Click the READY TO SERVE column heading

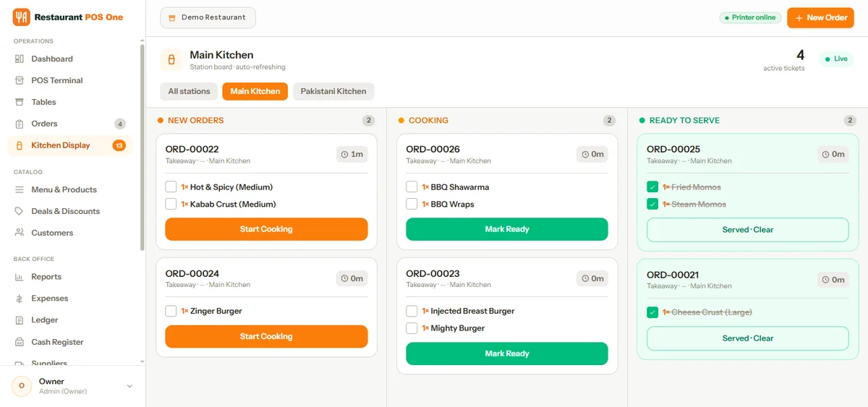tap(684, 121)
